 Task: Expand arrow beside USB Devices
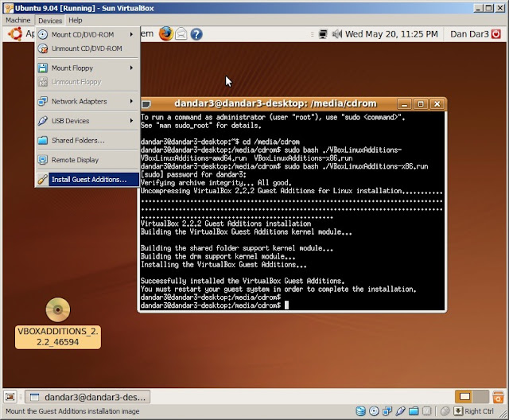click(131, 121)
